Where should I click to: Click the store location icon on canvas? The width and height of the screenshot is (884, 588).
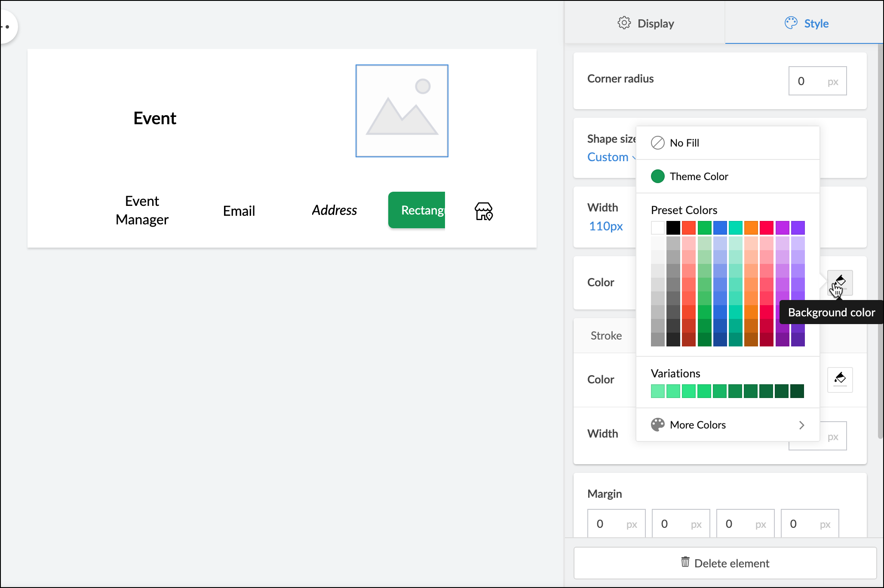[x=483, y=211]
